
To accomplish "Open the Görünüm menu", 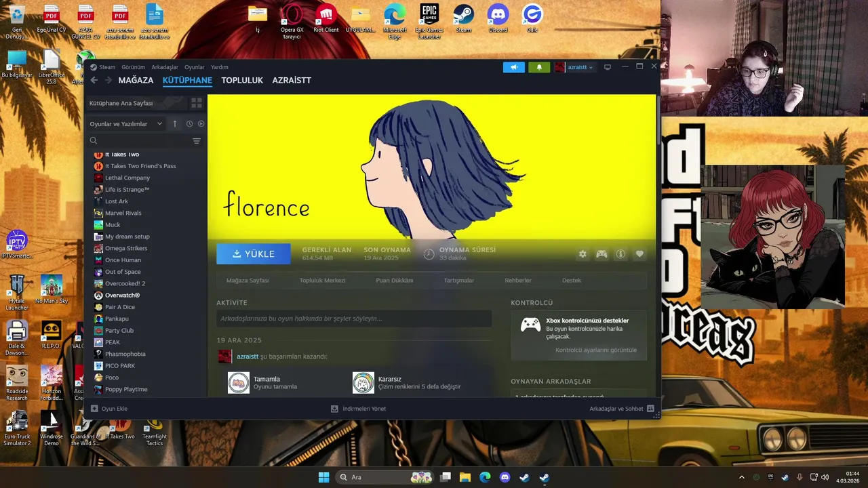I will (134, 67).
